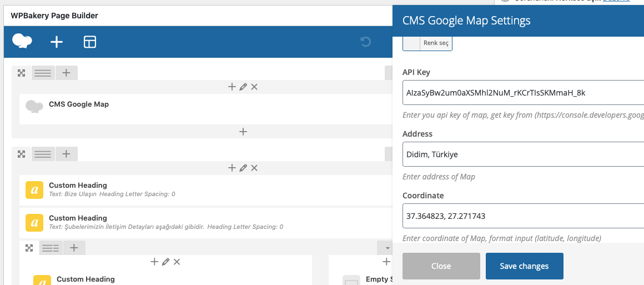The height and width of the screenshot is (285, 644).
Task: Grab move handle of the inner row
Action: [x=29, y=248]
